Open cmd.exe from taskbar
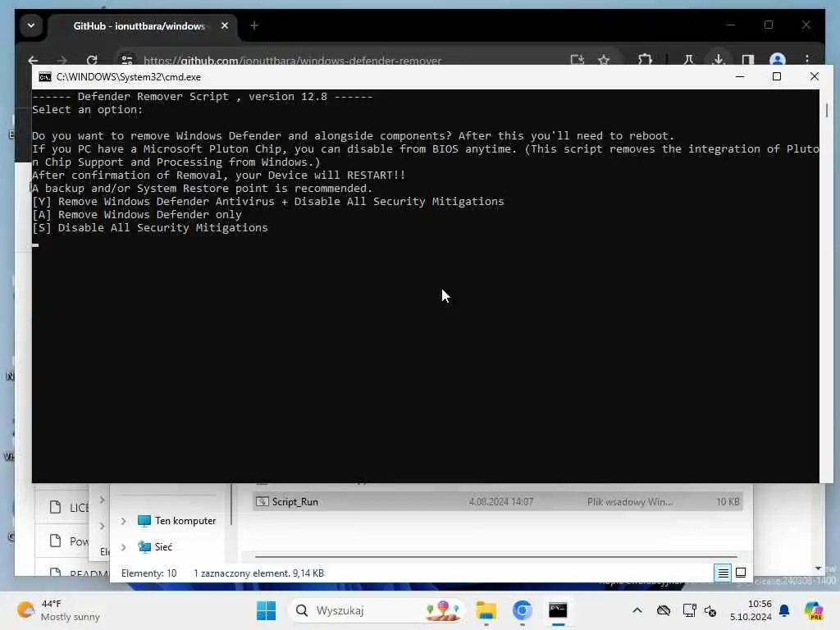 point(558,610)
